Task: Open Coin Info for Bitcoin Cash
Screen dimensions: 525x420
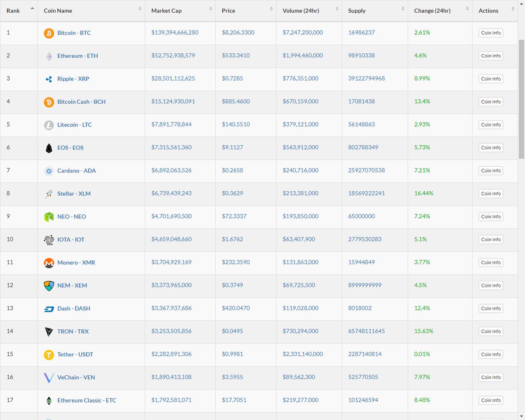Action: (491, 102)
